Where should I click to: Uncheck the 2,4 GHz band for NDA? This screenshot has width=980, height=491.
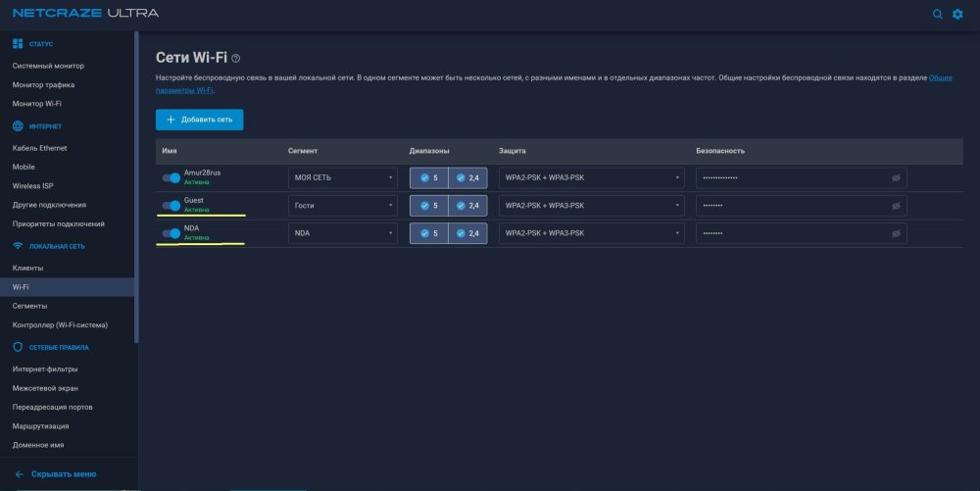tap(467, 233)
